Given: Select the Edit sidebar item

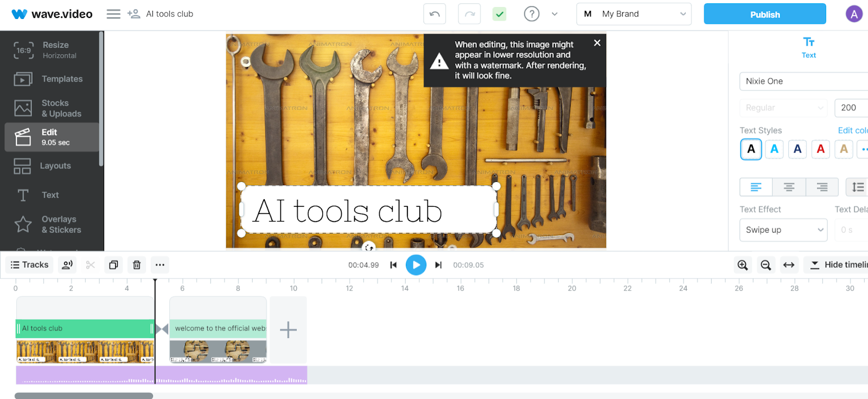Looking at the screenshot, I should 52,137.
